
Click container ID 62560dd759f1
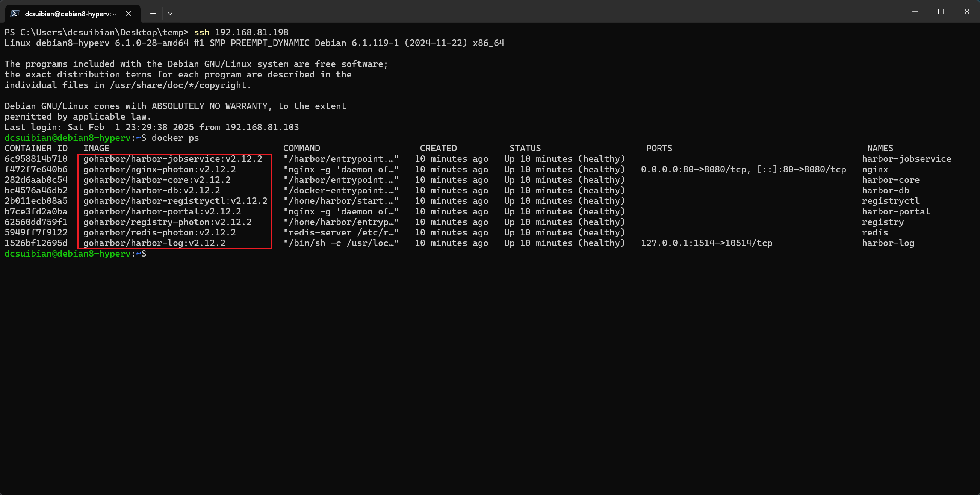coord(36,222)
